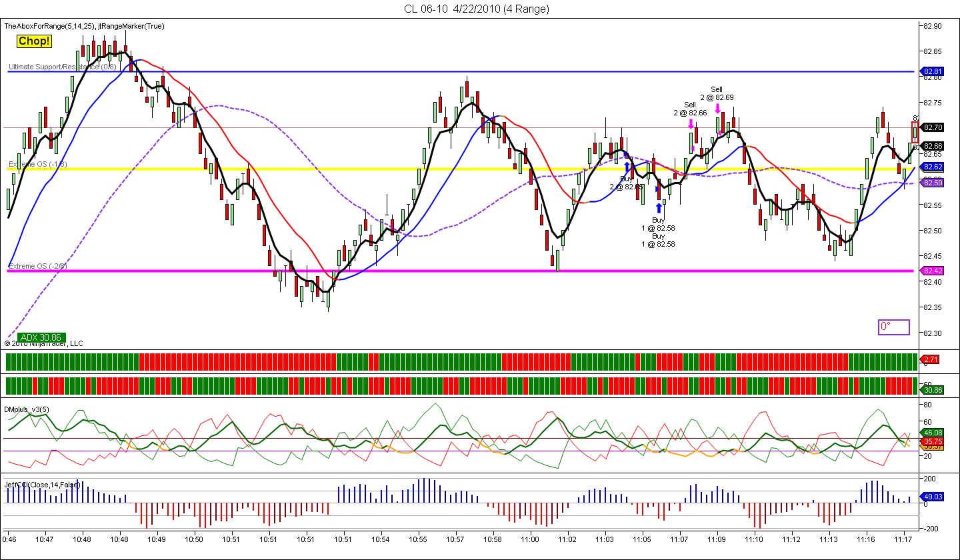Select the magenta 82.42 price marker
The height and width of the screenshot is (560, 960).
932,271
